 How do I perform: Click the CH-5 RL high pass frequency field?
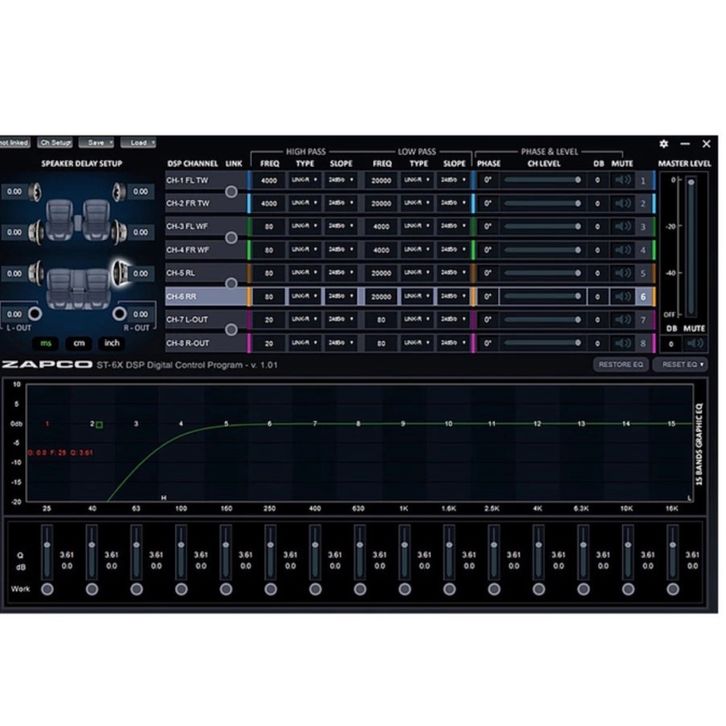270,273
